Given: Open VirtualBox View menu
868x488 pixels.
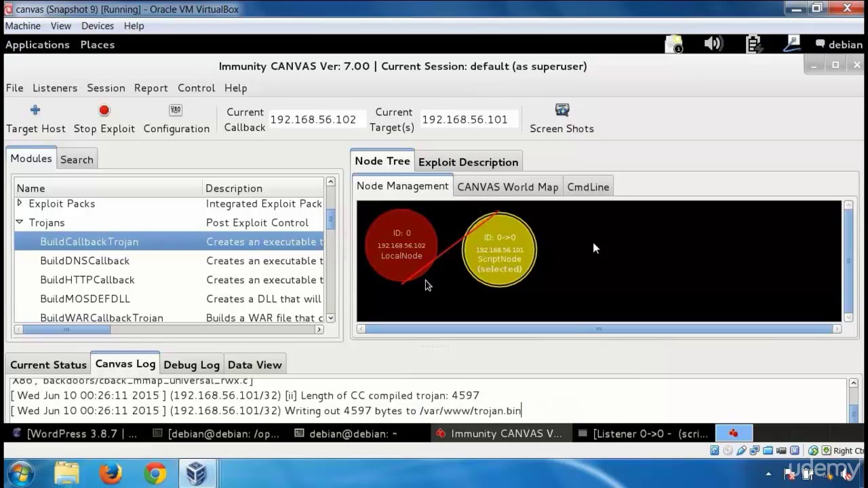Looking at the screenshot, I should click(x=60, y=26).
